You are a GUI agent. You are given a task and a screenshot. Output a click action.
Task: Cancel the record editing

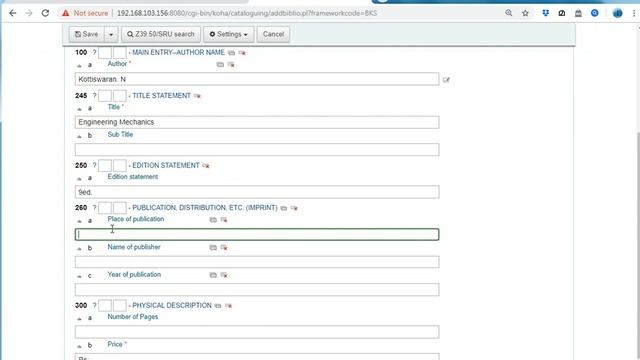(273, 34)
